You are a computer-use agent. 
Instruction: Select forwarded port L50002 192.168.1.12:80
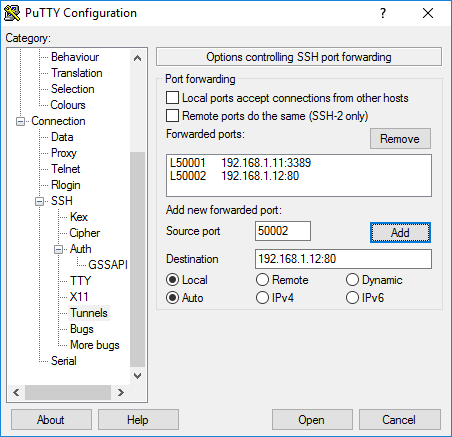coord(299,176)
